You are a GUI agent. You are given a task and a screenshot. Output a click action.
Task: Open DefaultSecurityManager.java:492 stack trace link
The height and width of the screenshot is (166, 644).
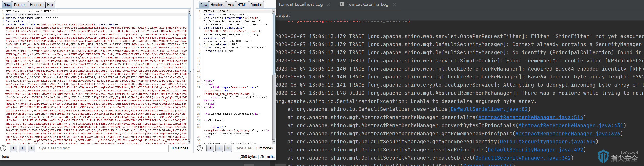click(535, 150)
